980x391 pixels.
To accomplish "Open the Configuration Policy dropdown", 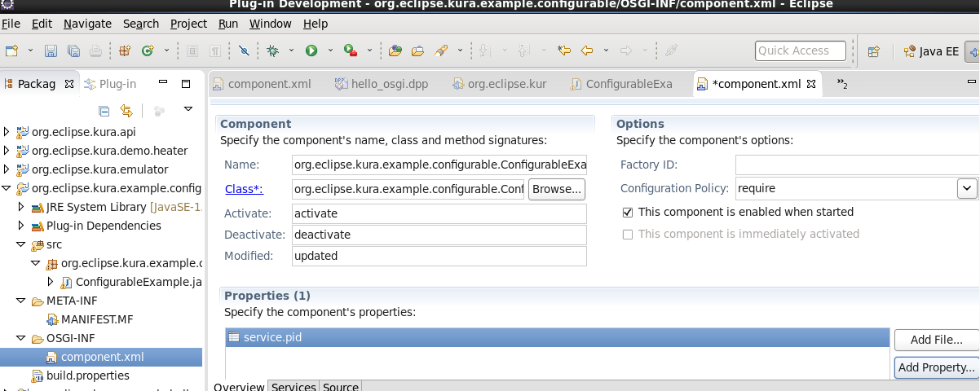I will click(966, 188).
